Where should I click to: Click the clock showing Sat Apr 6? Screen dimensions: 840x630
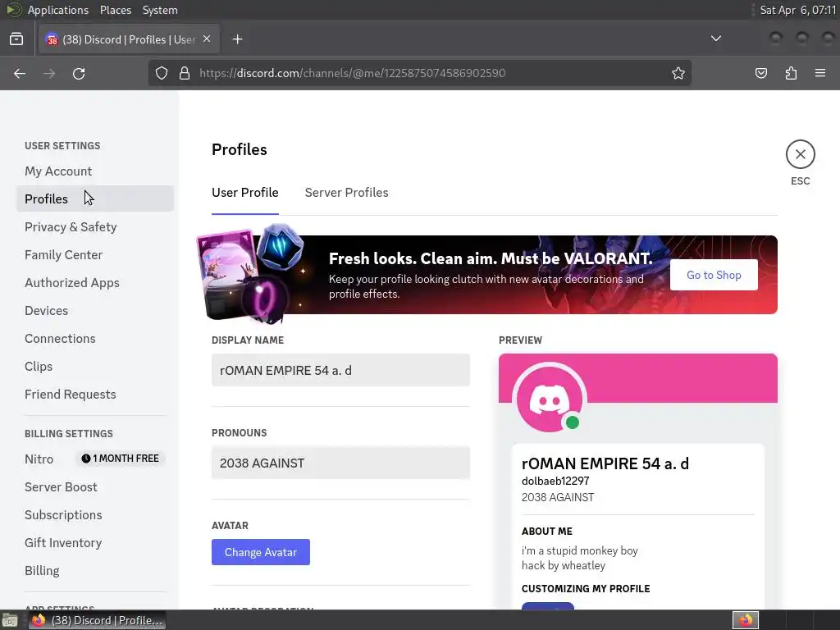(x=797, y=10)
